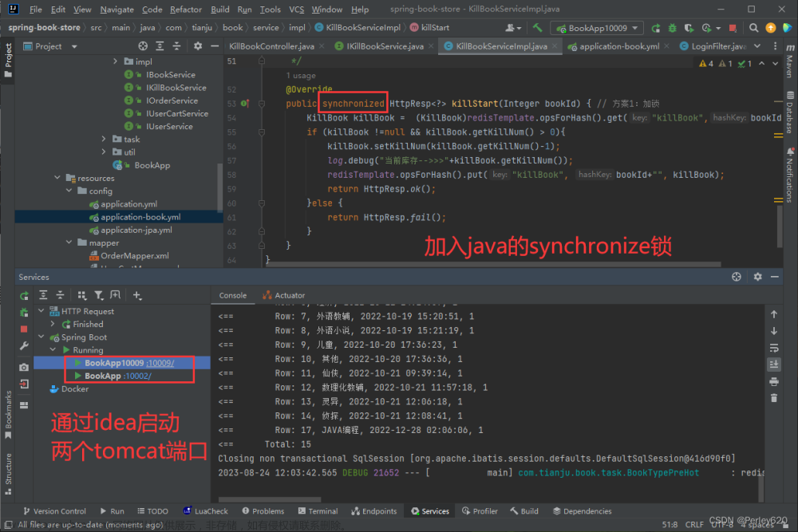Open Group By options in Services
Image resolution: width=798 pixels, height=532 pixels.
tap(82, 295)
